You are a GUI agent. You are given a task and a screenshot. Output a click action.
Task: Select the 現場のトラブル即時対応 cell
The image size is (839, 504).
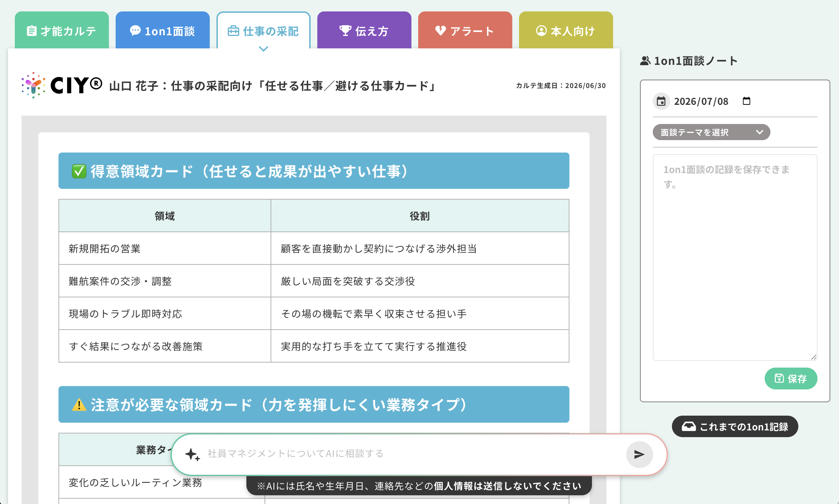[x=165, y=313]
